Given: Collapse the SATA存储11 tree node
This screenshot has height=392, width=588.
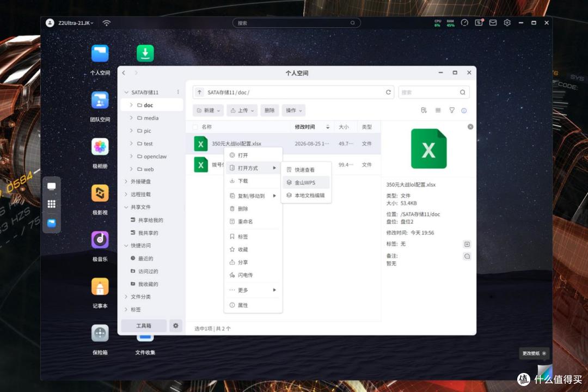Looking at the screenshot, I should 126,92.
